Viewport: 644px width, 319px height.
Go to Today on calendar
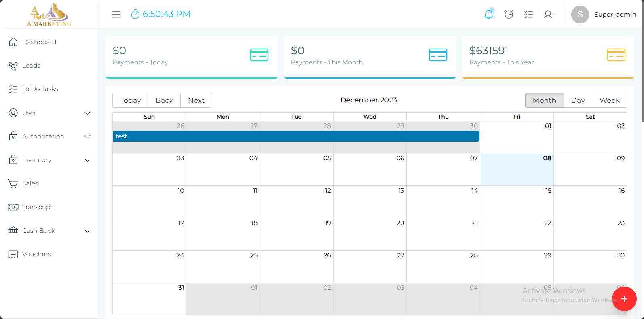coord(130,100)
